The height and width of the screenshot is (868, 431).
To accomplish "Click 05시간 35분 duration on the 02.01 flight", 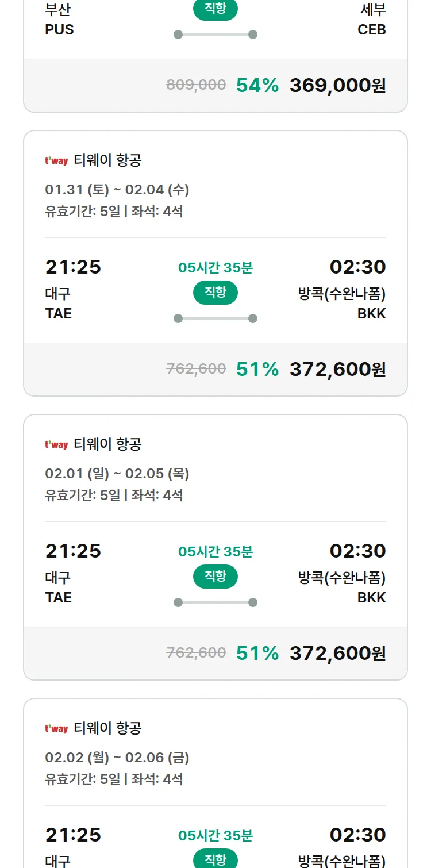I will pyautogui.click(x=215, y=552).
